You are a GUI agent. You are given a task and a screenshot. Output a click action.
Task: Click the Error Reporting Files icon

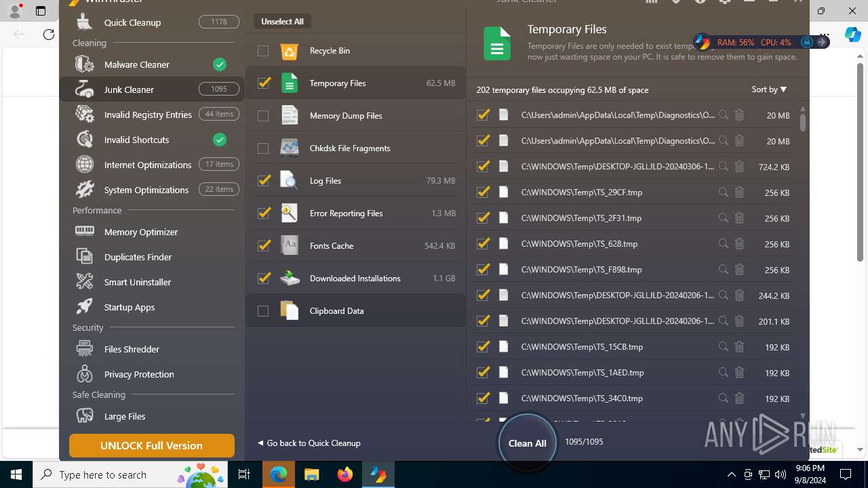coord(290,213)
